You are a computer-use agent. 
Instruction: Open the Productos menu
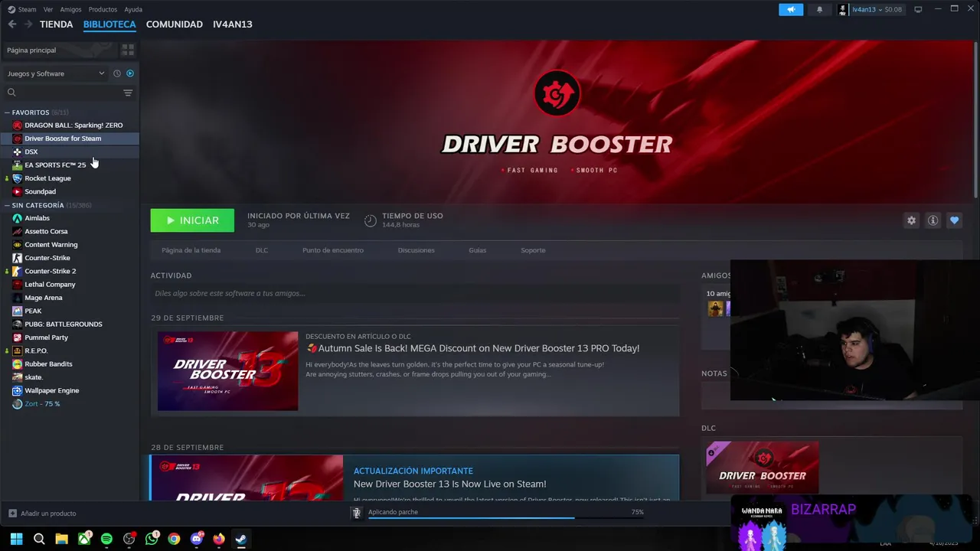pos(103,9)
